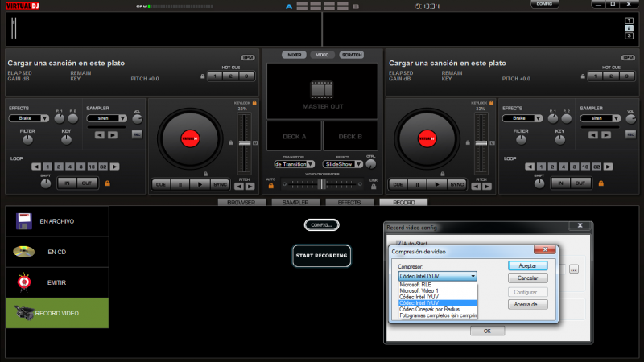Click the video crossfader AUTO lock icon
This screenshot has width=644, height=362.
tap(271, 186)
